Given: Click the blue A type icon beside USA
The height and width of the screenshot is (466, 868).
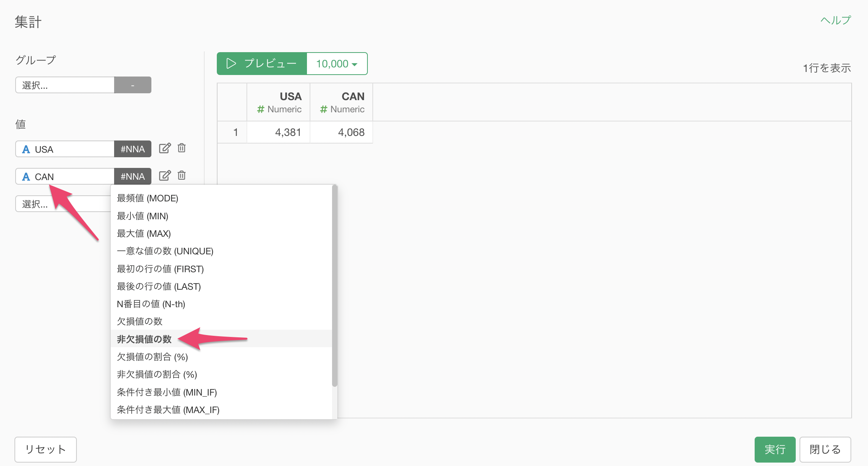Looking at the screenshot, I should point(26,149).
